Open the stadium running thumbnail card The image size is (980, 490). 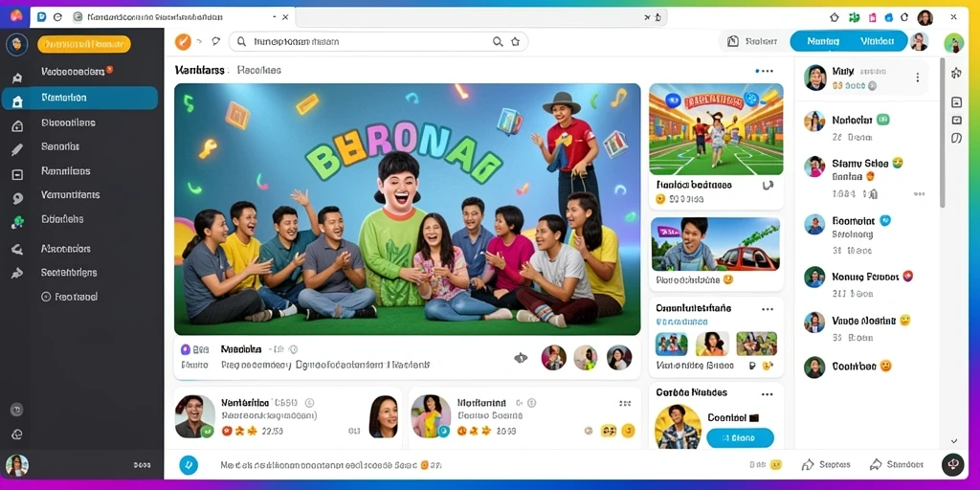point(716,129)
